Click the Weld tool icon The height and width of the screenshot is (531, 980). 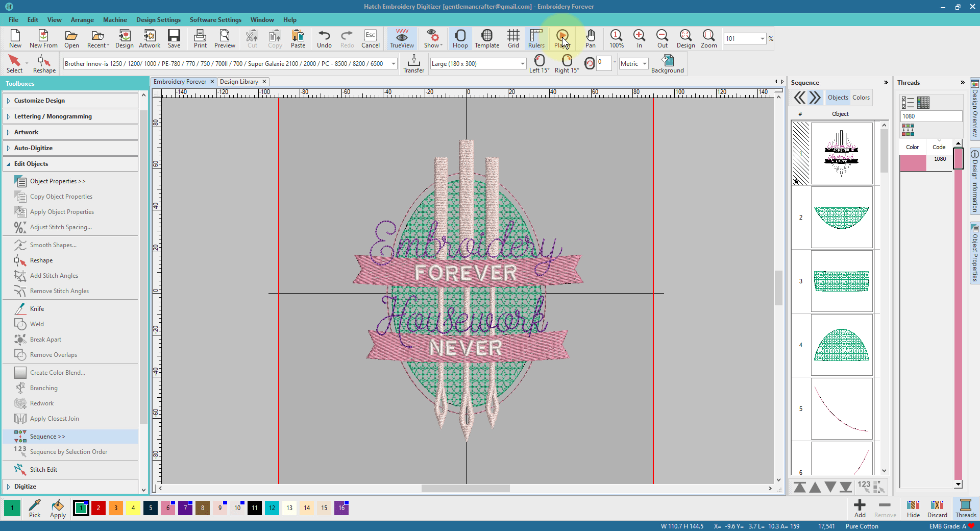point(20,324)
